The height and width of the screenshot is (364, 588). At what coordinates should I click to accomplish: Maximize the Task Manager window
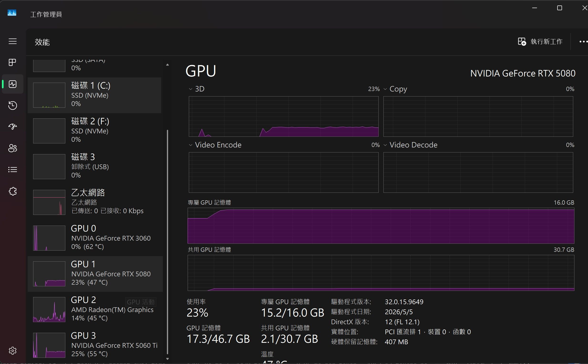(560, 8)
